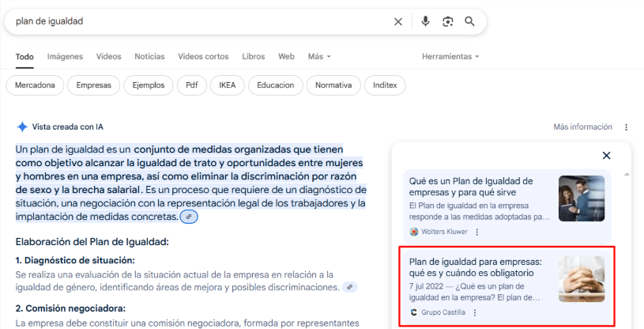
Task: Click the Grupo Castilla article thumbnail
Action: point(582,279)
